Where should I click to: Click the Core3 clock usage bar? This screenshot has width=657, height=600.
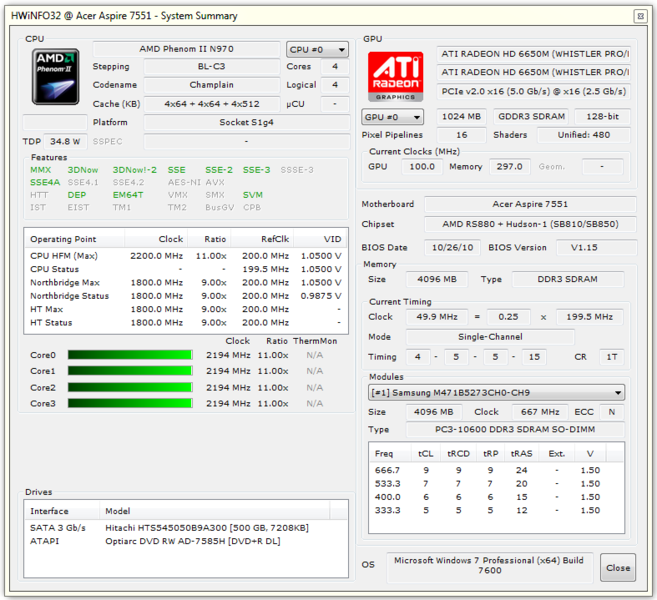(130, 403)
